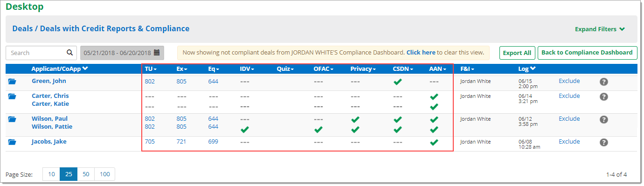644x186 pixels.
Task: Expand Filters panel
Action: (600, 29)
